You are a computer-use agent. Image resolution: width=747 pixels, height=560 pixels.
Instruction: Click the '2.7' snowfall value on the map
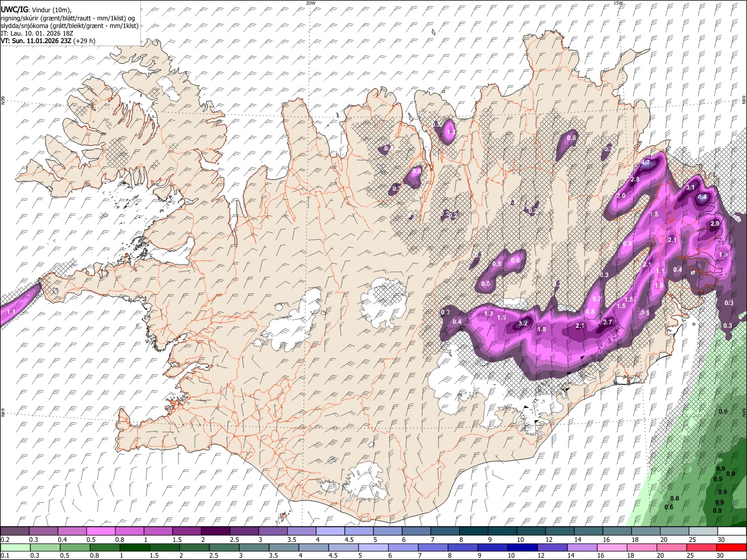point(608,323)
